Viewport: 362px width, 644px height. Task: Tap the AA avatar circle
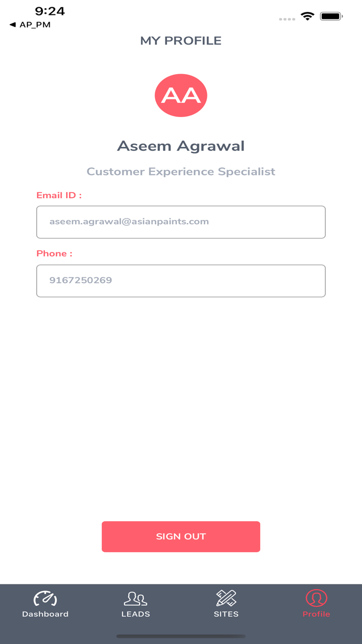181,95
